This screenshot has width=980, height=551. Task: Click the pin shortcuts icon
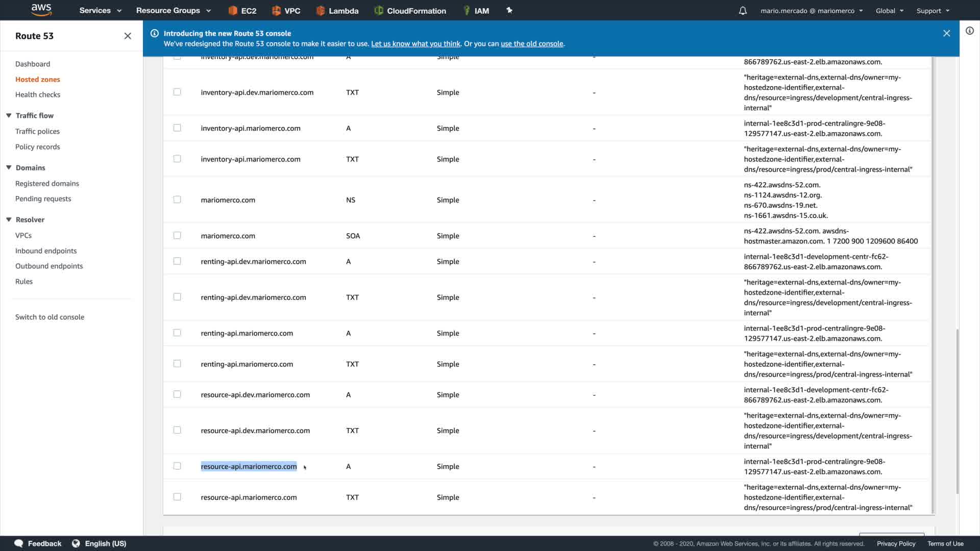(x=509, y=10)
